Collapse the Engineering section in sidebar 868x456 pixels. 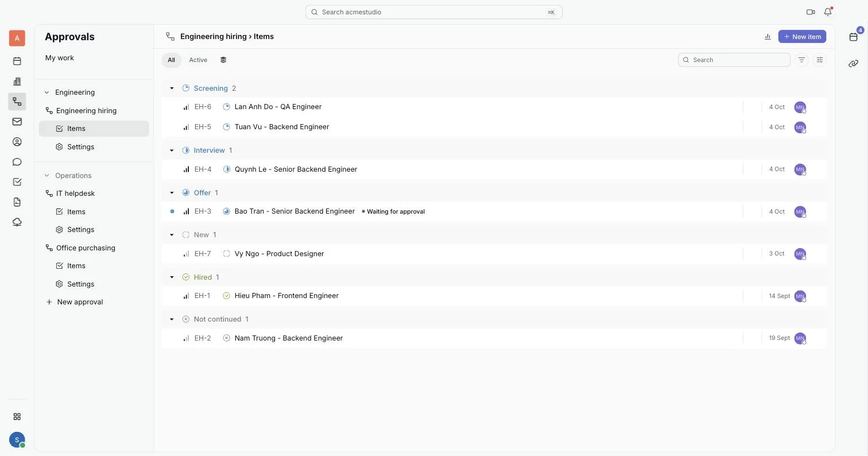point(47,92)
